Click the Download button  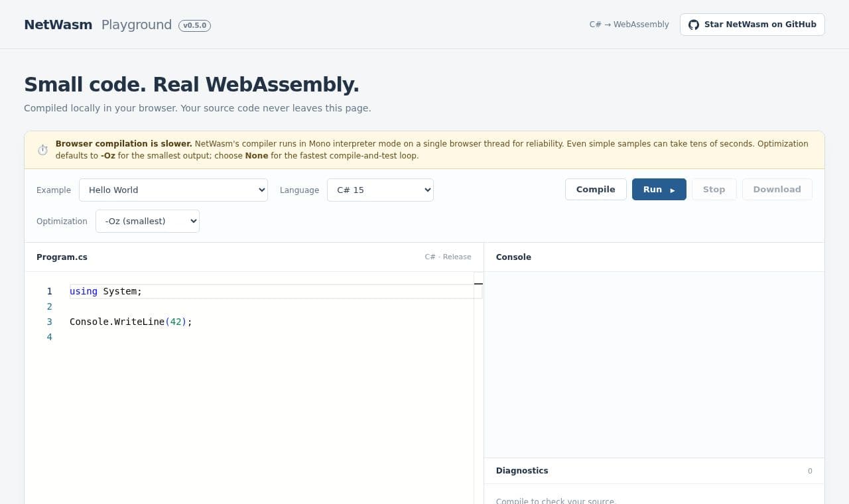[777, 190]
